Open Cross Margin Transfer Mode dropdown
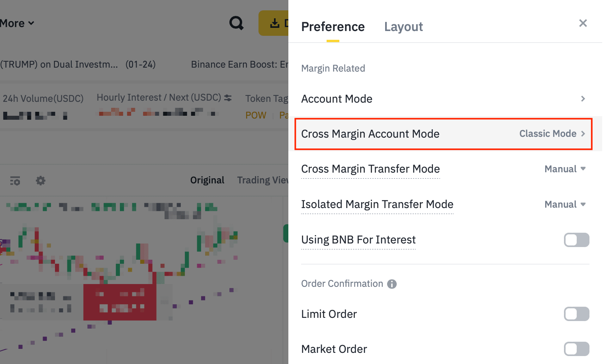This screenshot has width=603, height=364. pos(565,169)
